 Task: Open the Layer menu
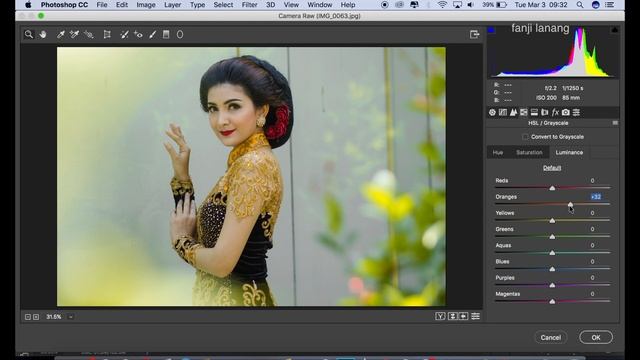pos(173,5)
